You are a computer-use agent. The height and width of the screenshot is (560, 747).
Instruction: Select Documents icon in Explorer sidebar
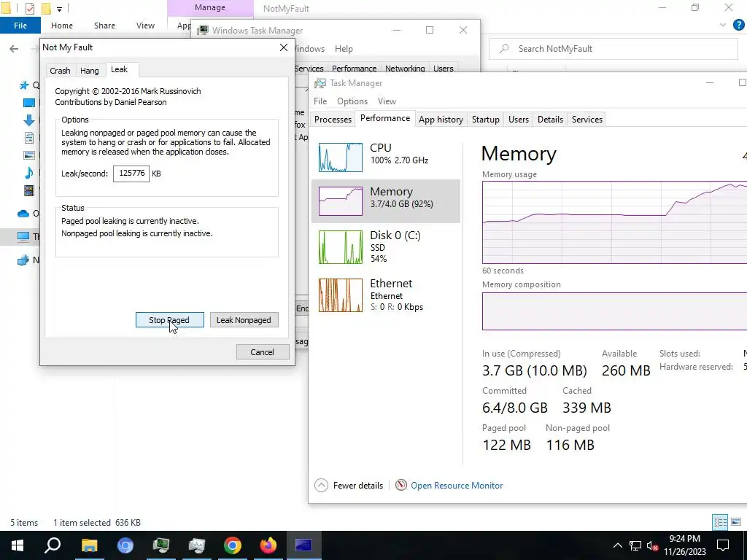point(29,138)
